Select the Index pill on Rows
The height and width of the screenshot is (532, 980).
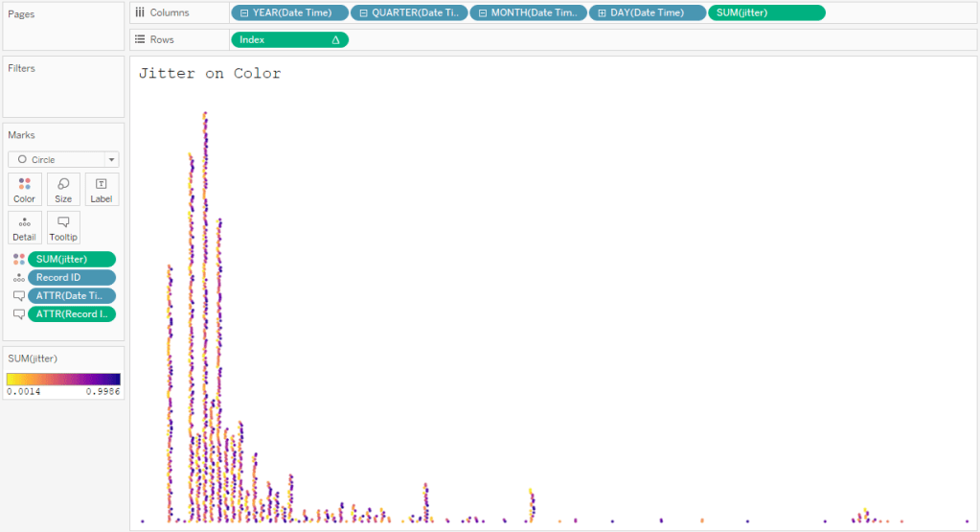coord(287,39)
